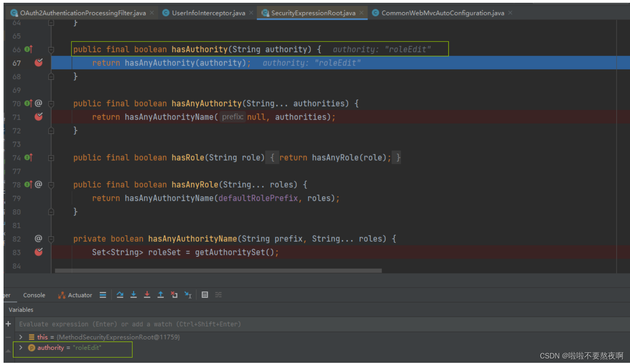Click override gutter icon on line 66
This screenshot has height=364, width=630.
(x=28, y=49)
